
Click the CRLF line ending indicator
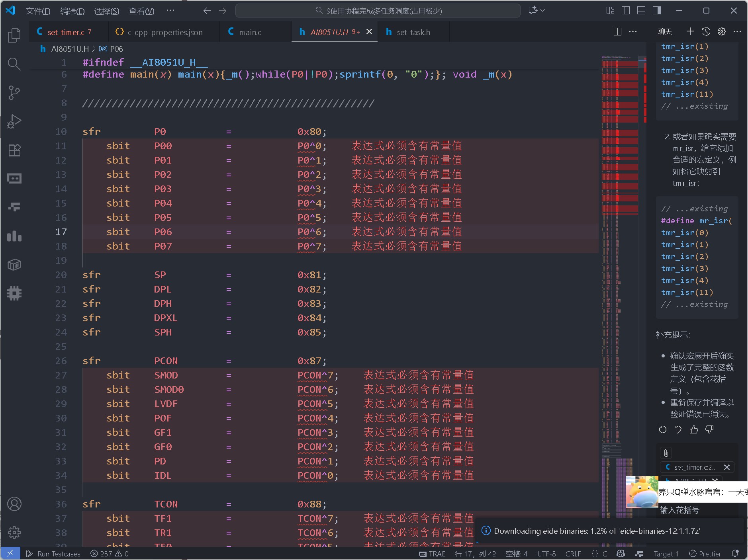coord(573,554)
